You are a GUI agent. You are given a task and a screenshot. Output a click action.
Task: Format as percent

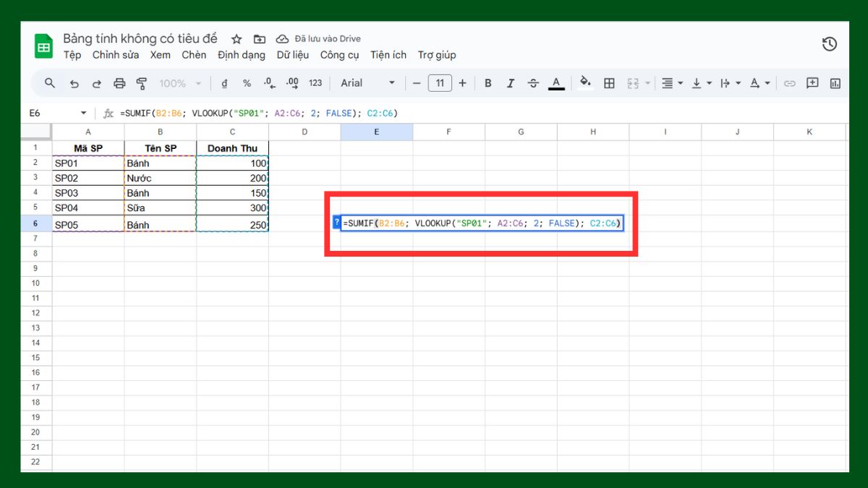pos(247,83)
